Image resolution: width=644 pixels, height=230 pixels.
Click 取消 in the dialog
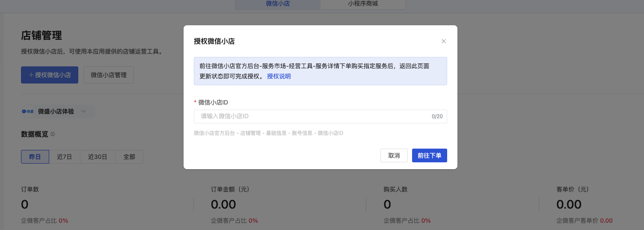click(394, 155)
